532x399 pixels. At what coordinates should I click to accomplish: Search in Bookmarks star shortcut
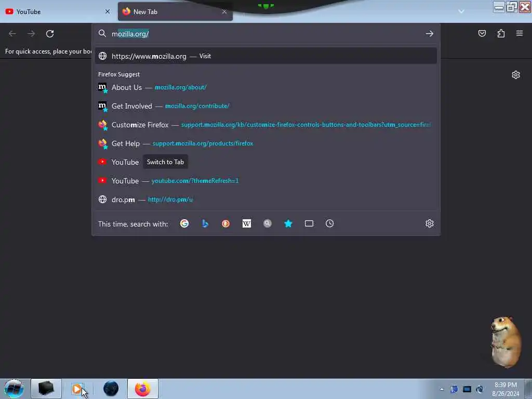click(x=288, y=223)
